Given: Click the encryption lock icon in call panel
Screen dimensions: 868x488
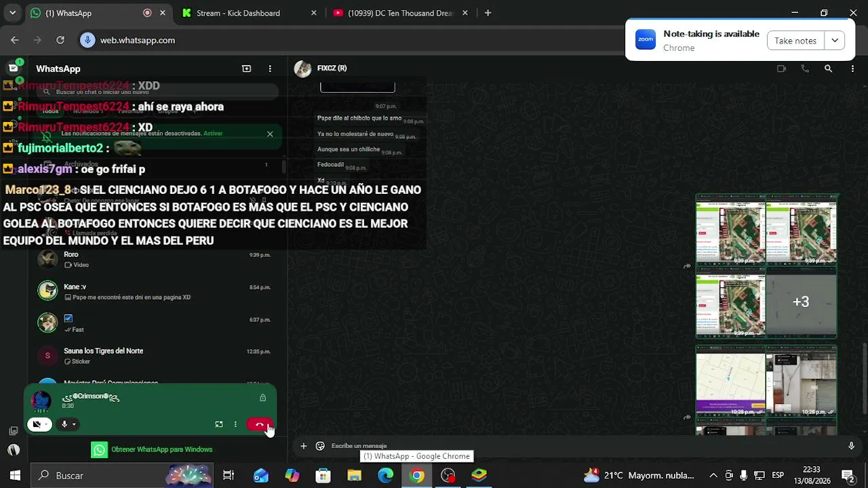Looking at the screenshot, I should pos(262,398).
